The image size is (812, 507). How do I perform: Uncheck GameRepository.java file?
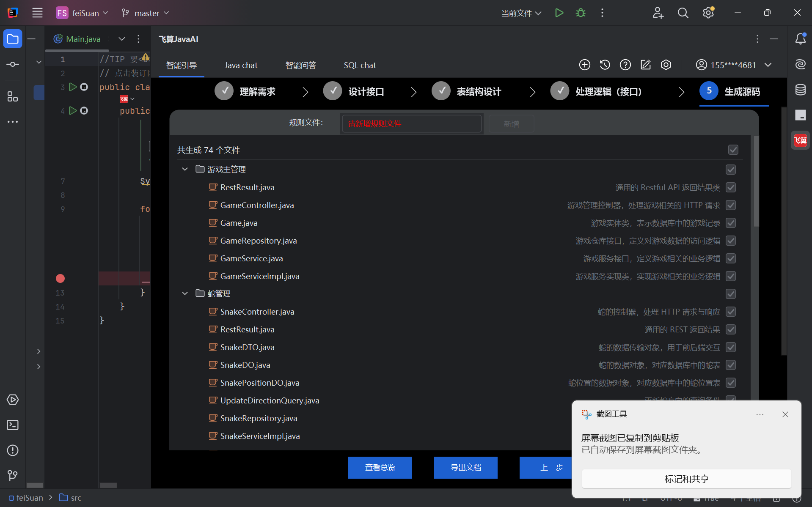click(x=731, y=241)
